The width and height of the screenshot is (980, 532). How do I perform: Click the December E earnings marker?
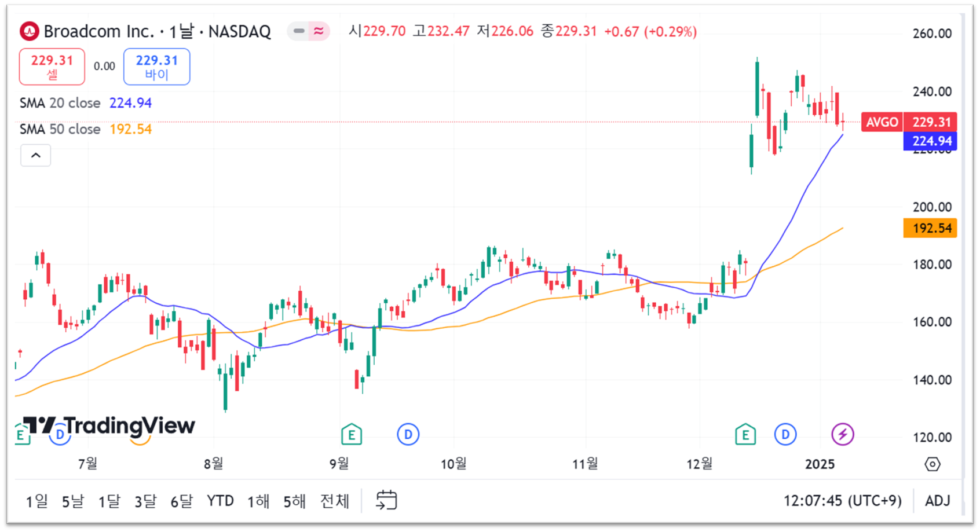point(745,434)
